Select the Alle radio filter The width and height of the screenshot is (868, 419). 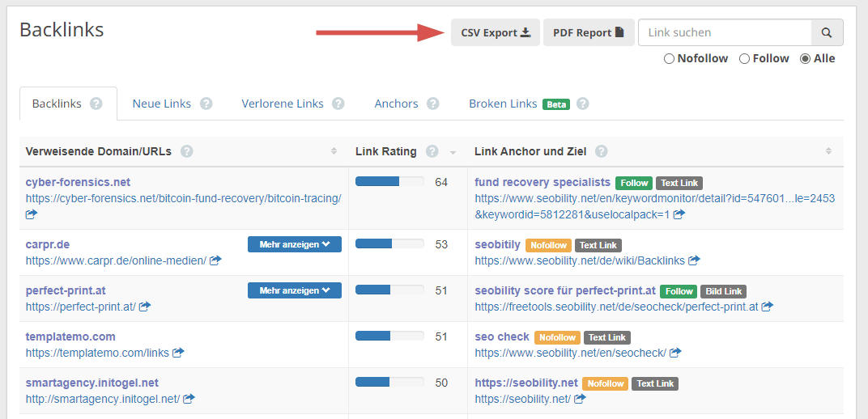pos(806,58)
